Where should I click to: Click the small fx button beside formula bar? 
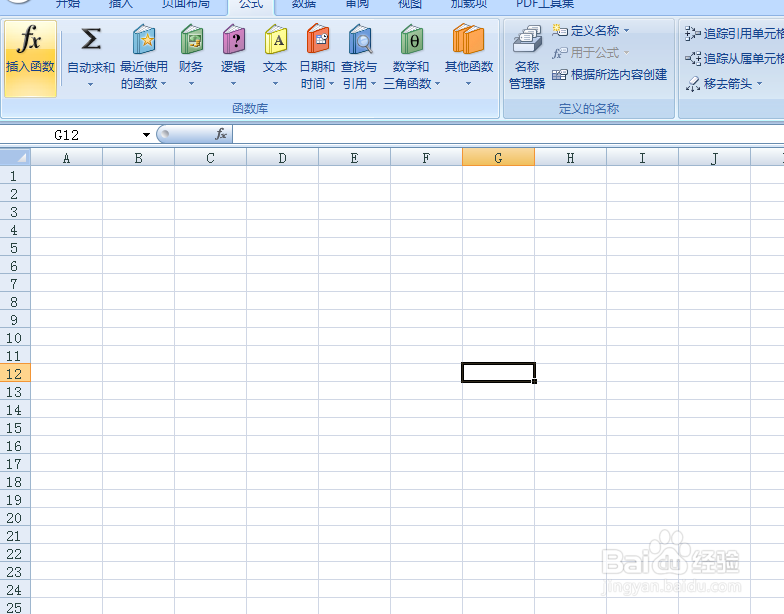coord(220,134)
